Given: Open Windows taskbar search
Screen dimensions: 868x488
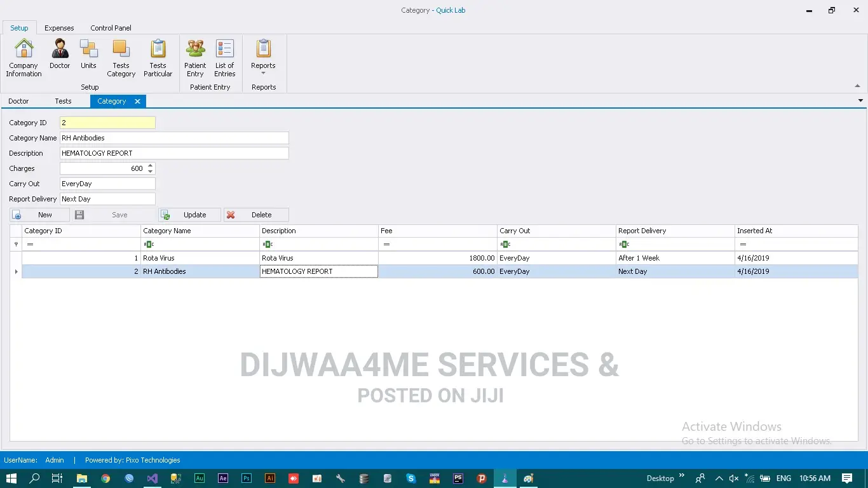Looking at the screenshot, I should point(35,478).
